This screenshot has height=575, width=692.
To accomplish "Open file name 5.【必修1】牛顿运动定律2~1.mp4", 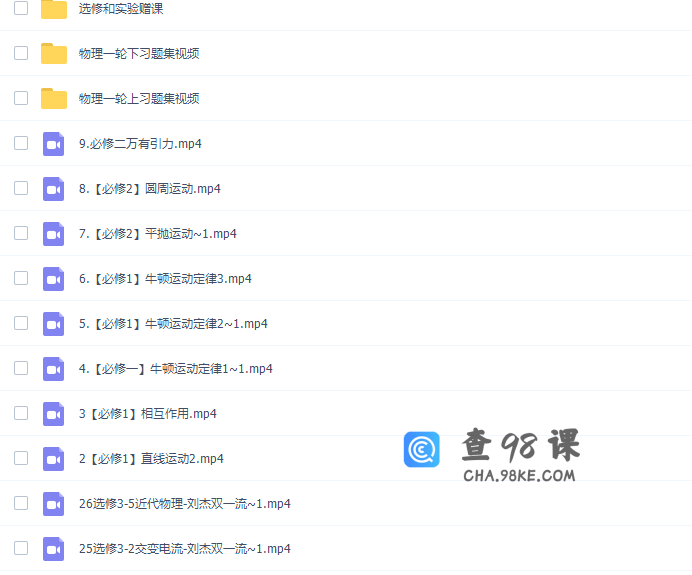I will pyautogui.click(x=173, y=323).
